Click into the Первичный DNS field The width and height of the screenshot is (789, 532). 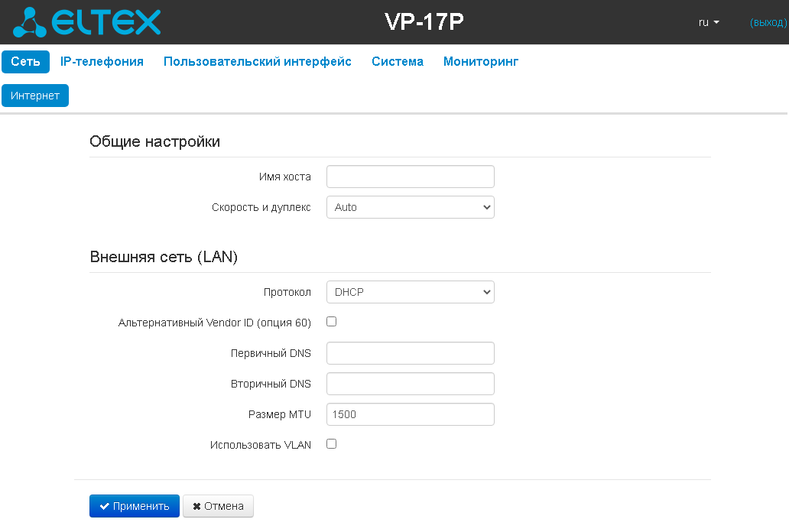pos(410,353)
